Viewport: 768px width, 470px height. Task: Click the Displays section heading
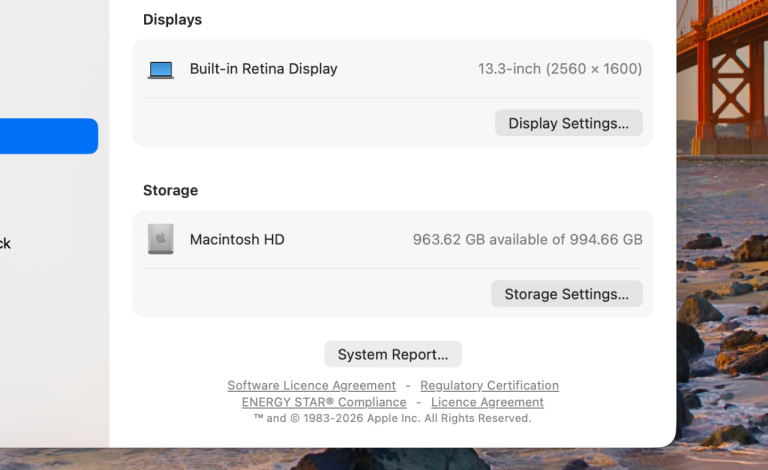[172, 20]
